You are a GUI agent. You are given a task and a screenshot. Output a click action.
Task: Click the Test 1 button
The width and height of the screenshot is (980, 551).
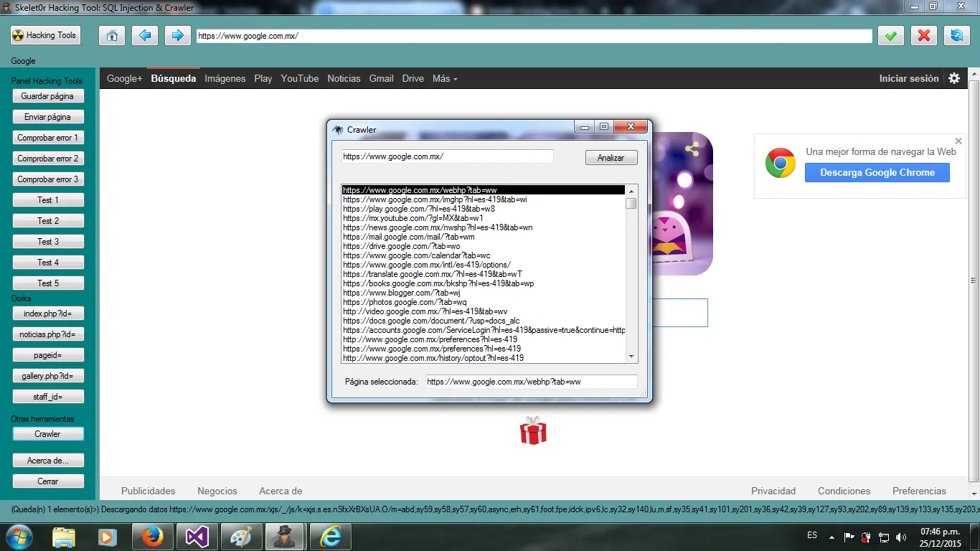(48, 200)
